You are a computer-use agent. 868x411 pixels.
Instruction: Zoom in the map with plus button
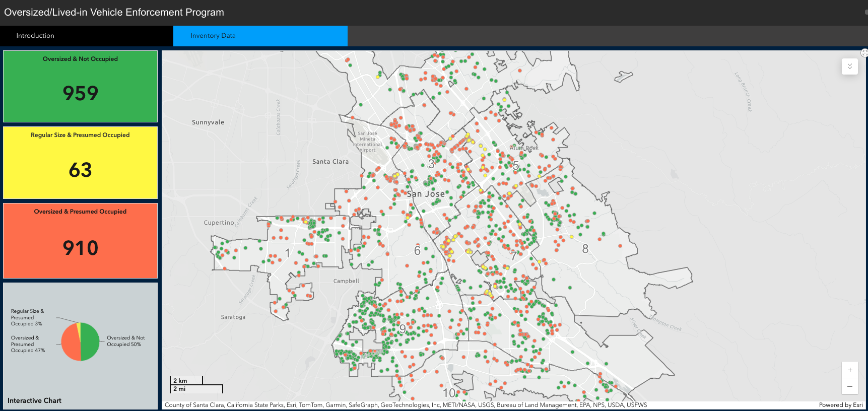(850, 370)
